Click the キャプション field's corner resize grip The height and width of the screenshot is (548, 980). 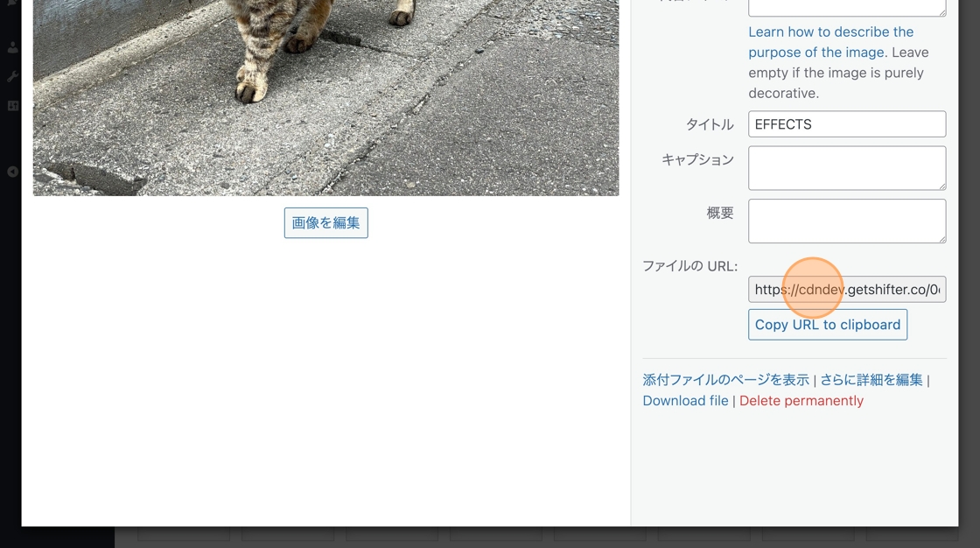point(941,186)
